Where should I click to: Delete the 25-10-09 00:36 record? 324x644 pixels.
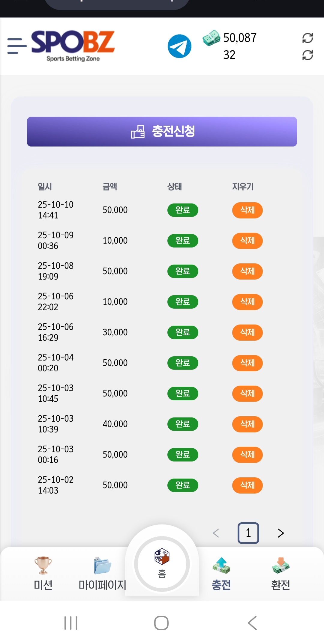pos(247,241)
